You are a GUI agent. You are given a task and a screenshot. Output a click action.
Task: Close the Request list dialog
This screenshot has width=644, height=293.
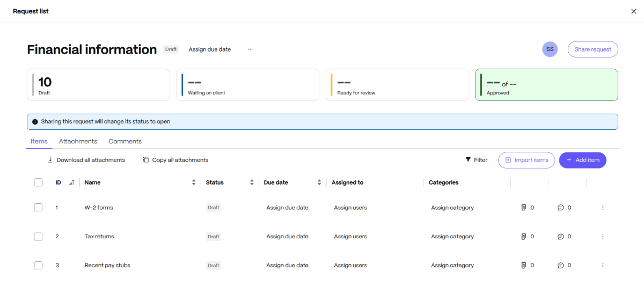pos(634,11)
